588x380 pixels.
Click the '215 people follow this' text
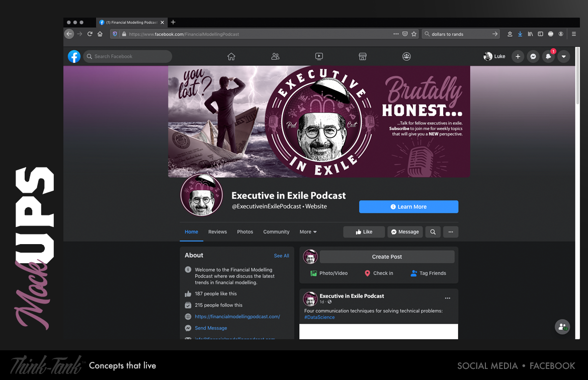[x=218, y=305]
